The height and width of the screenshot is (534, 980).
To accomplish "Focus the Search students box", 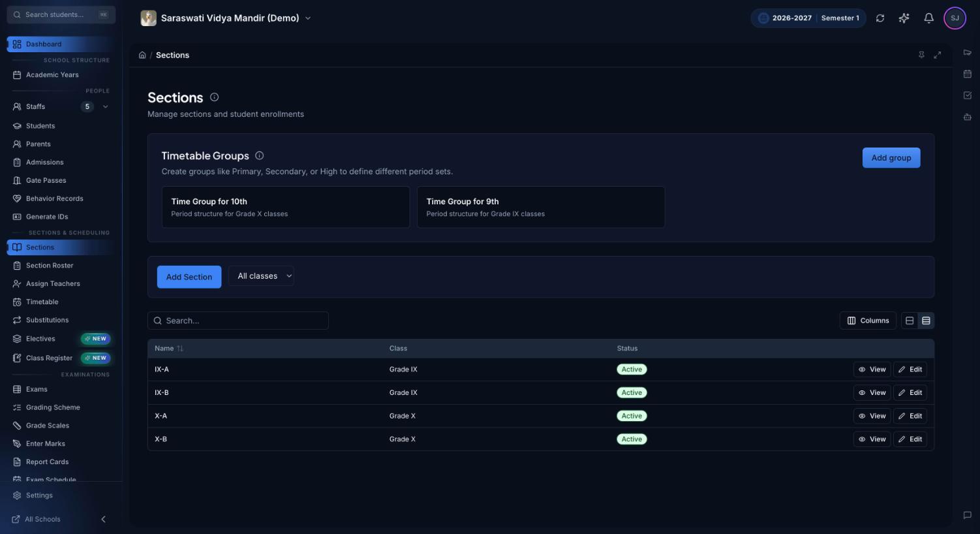I will [61, 14].
